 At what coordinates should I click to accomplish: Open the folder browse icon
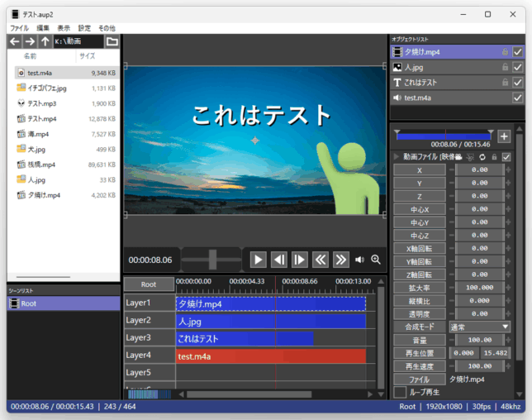tap(112, 41)
